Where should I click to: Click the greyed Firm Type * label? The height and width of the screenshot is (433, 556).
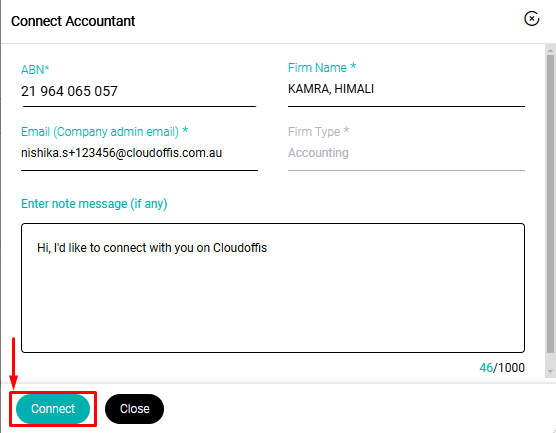pyautogui.click(x=318, y=132)
